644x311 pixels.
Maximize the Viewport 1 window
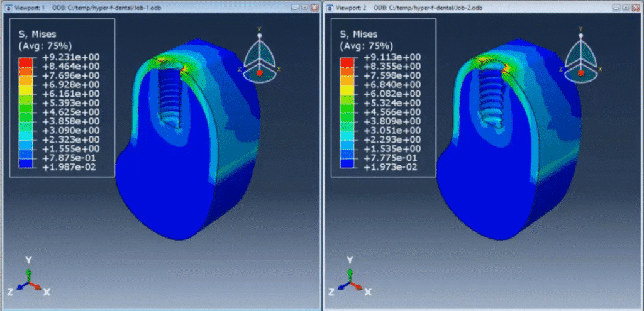[305, 8]
